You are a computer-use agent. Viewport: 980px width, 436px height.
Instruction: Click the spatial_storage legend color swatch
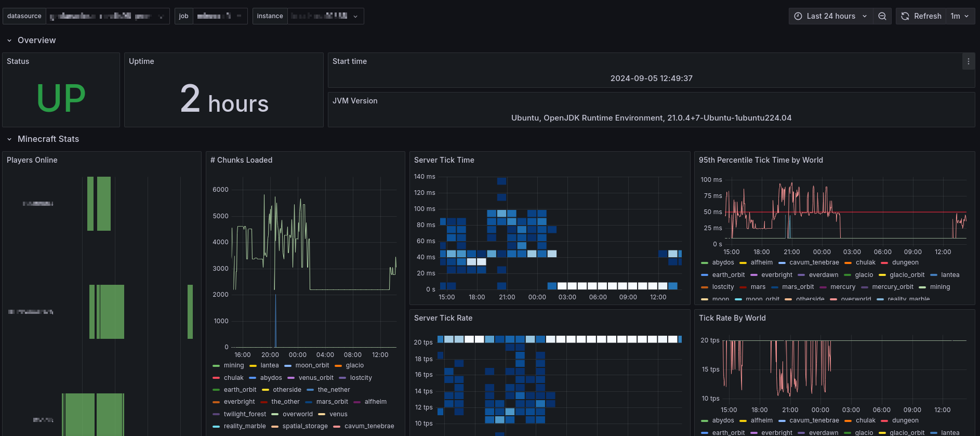(x=275, y=427)
